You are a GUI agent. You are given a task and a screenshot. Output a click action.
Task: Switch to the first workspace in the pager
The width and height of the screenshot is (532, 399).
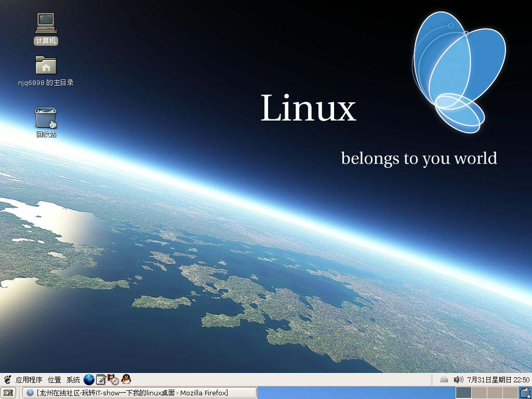click(463, 393)
